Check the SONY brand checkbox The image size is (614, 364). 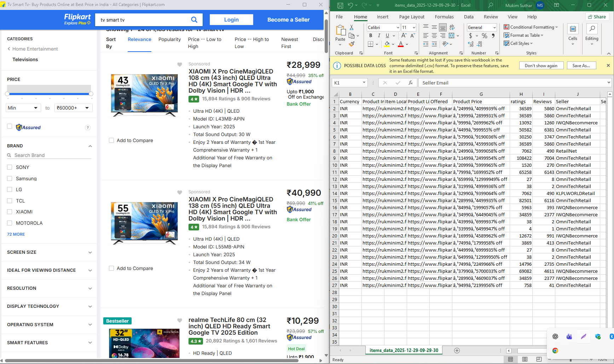10,167
